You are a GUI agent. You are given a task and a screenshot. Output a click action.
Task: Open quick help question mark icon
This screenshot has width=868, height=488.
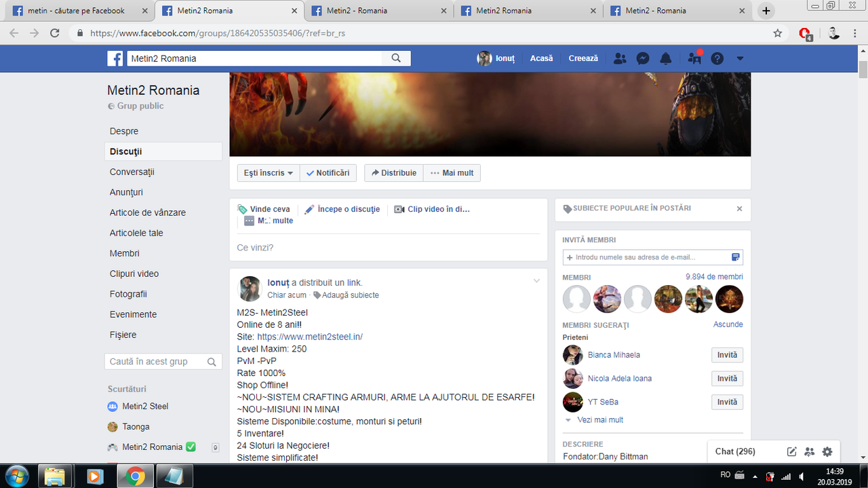pos(717,58)
